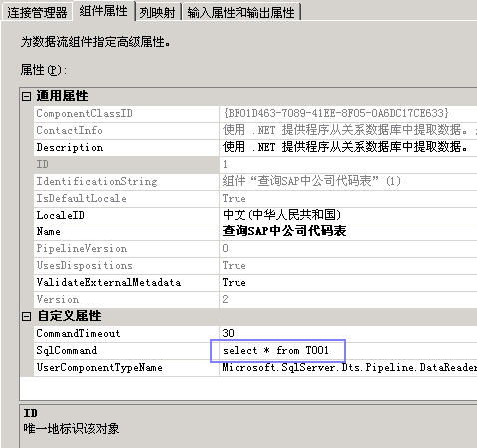Click the ID value 1
The image size is (477, 448).
tap(225, 164)
